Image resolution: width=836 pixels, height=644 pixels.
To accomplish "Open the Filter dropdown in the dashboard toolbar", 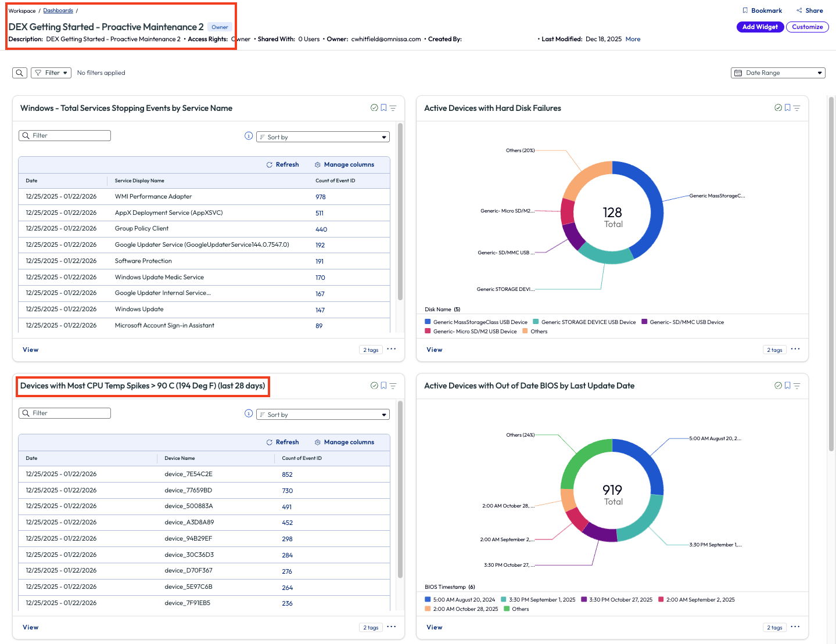I will 51,73.
